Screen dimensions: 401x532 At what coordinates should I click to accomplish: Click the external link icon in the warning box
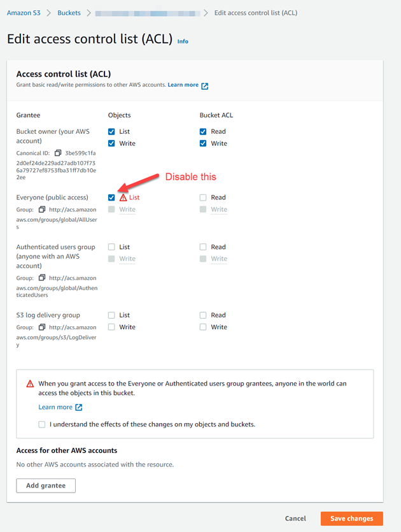point(79,407)
